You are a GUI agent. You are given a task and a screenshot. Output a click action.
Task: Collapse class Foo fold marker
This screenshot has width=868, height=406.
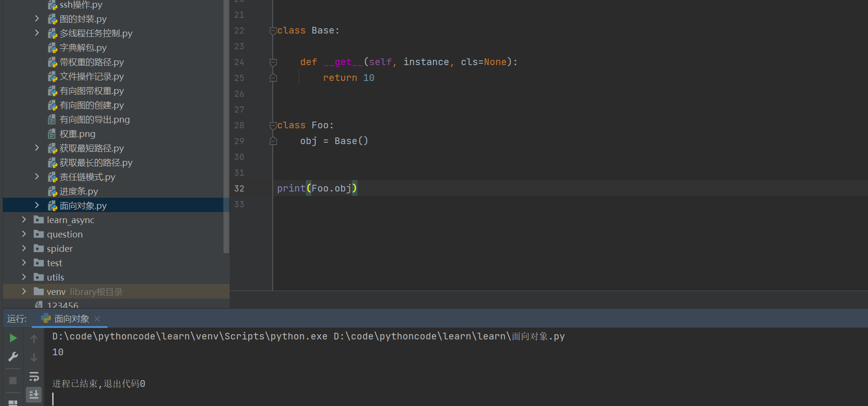pos(273,125)
